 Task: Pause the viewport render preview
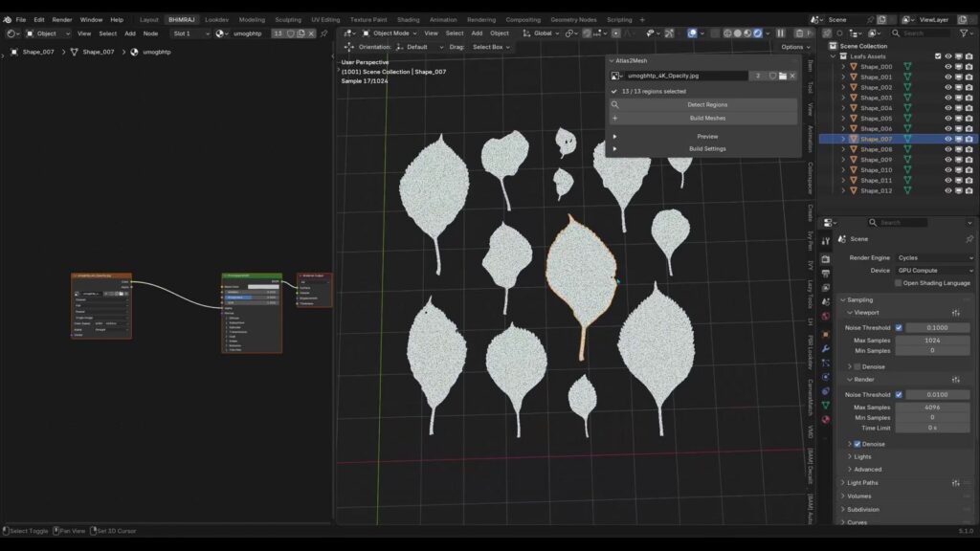pyautogui.click(x=781, y=33)
